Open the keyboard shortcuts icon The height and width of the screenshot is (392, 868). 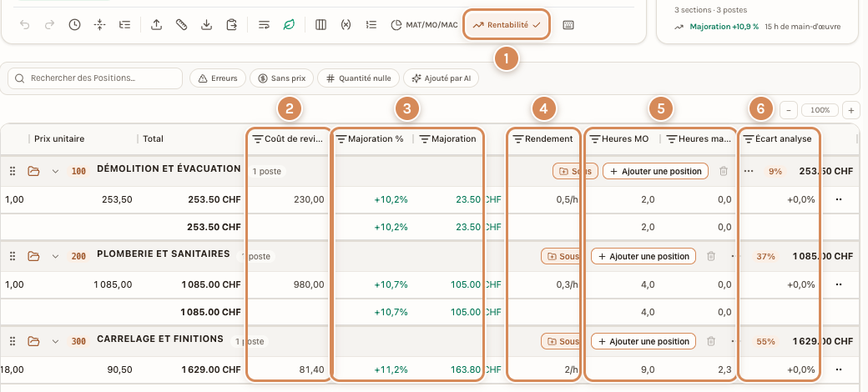(x=568, y=25)
